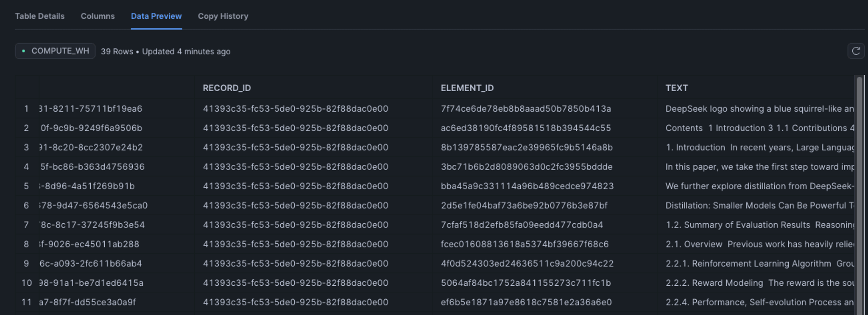Switch to the Columns tab
Viewport: 868px width, 315px height.
click(98, 16)
